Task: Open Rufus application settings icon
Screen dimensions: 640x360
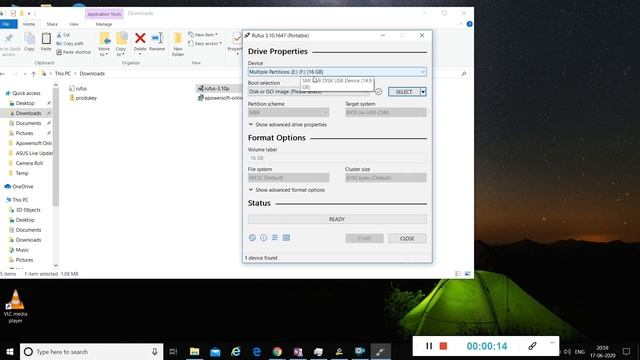Action: pyautogui.click(x=275, y=238)
